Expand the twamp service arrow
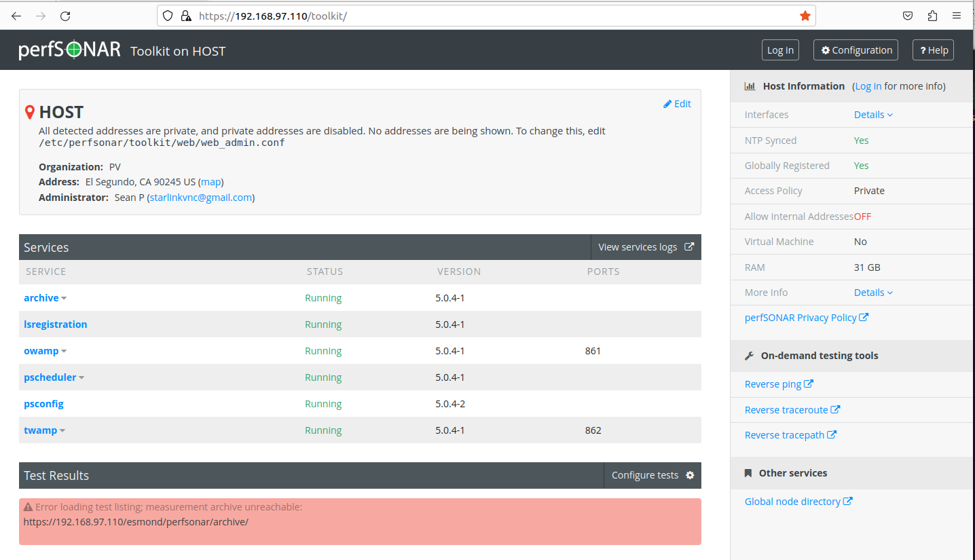The image size is (975, 560). point(62,431)
